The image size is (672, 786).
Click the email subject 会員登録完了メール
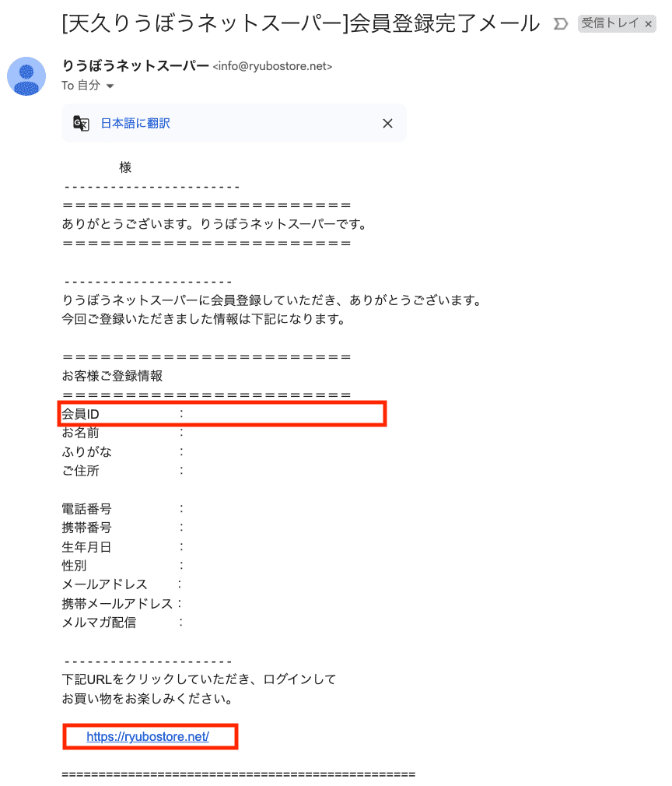pyautogui.click(x=444, y=23)
